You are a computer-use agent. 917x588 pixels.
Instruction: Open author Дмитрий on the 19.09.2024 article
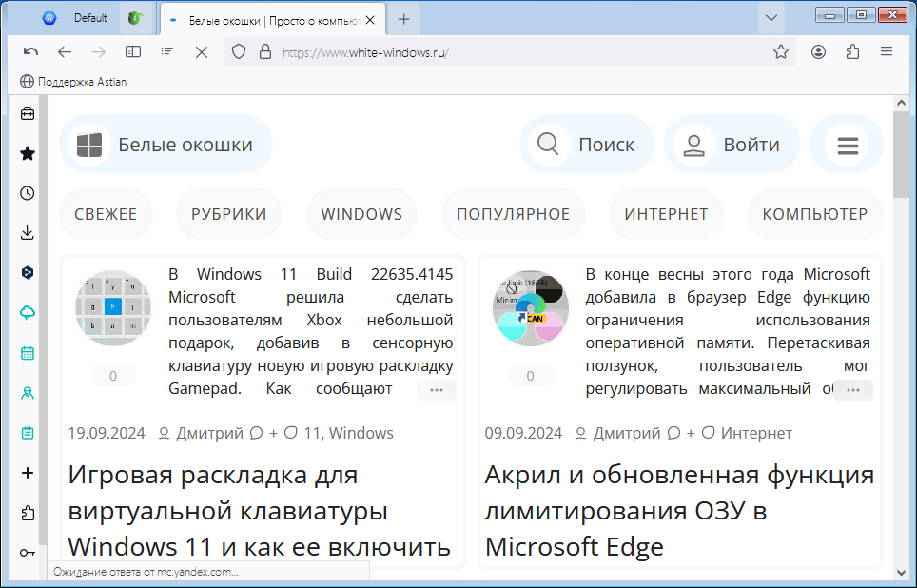(x=210, y=433)
